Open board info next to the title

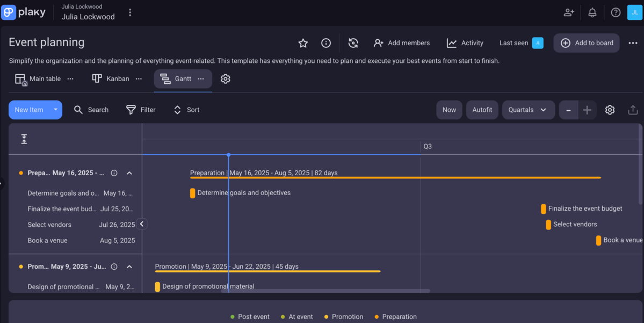[x=325, y=43]
